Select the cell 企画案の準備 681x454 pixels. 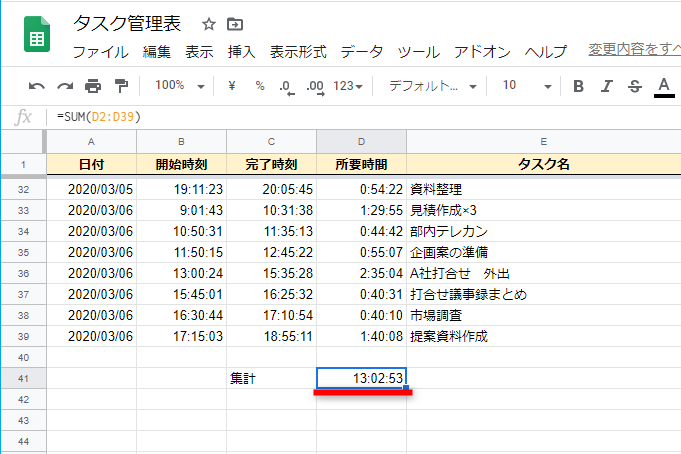tap(544, 252)
